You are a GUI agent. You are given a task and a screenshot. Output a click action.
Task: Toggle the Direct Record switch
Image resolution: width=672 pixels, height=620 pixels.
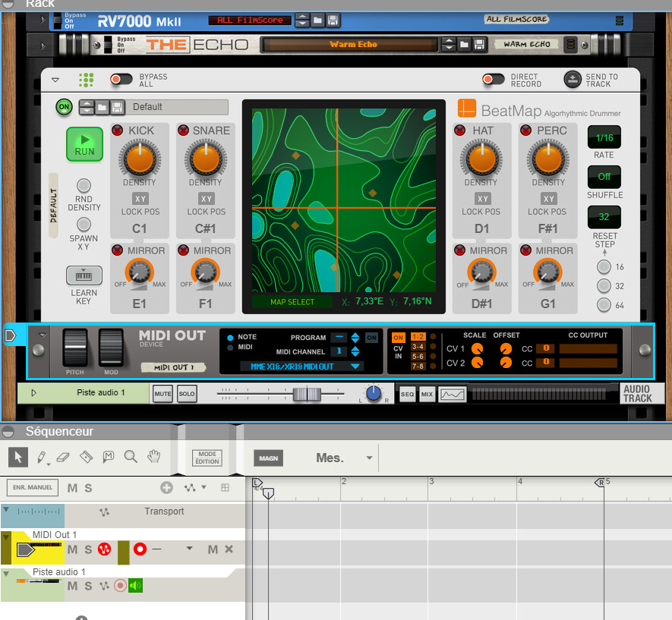pos(493,79)
